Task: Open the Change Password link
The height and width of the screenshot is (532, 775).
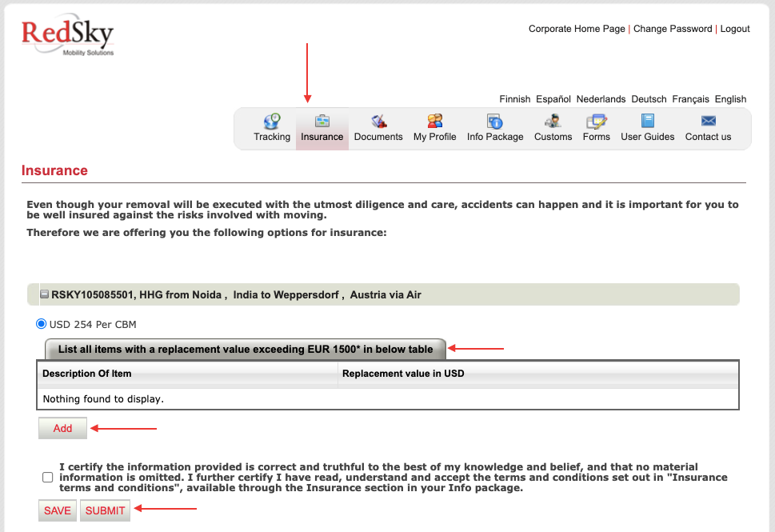Action: point(672,29)
